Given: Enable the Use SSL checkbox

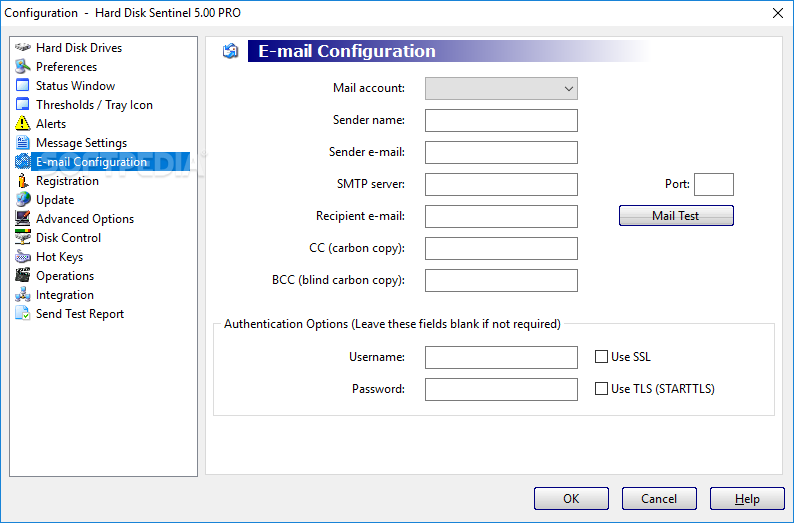Looking at the screenshot, I should click(x=601, y=356).
